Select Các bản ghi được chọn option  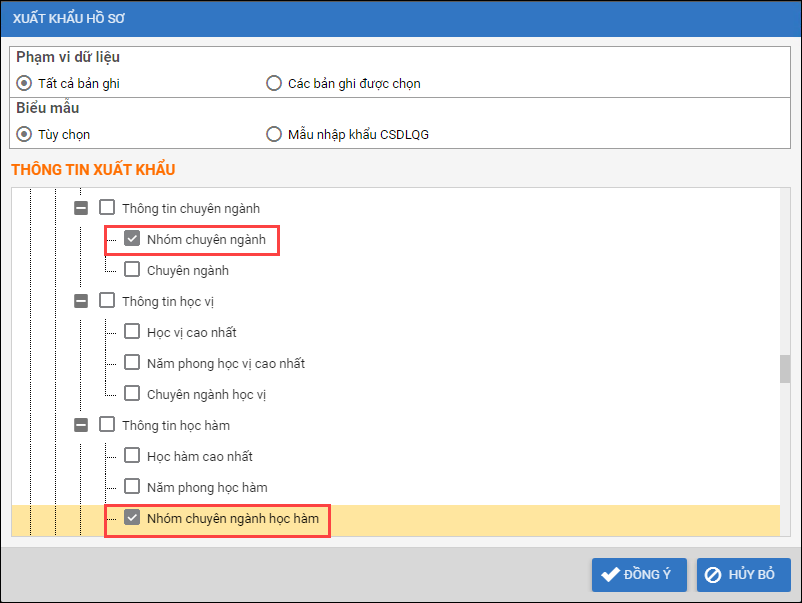click(x=274, y=83)
